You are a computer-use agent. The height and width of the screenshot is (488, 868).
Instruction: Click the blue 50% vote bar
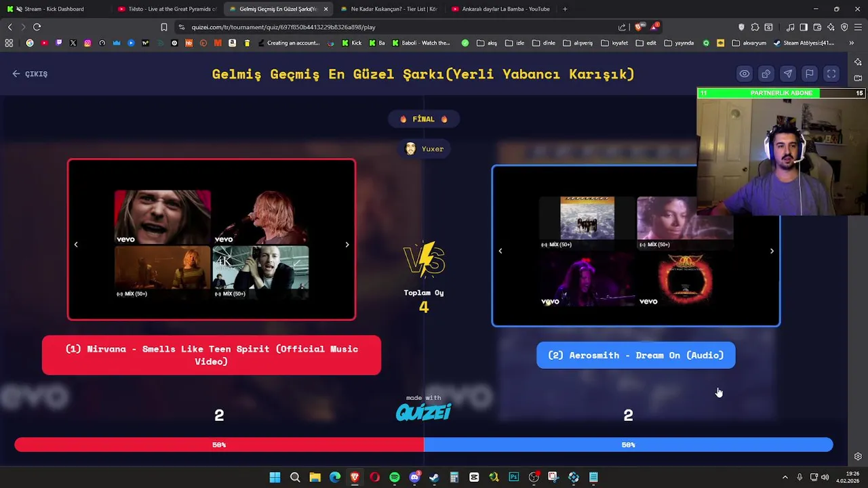click(x=629, y=445)
